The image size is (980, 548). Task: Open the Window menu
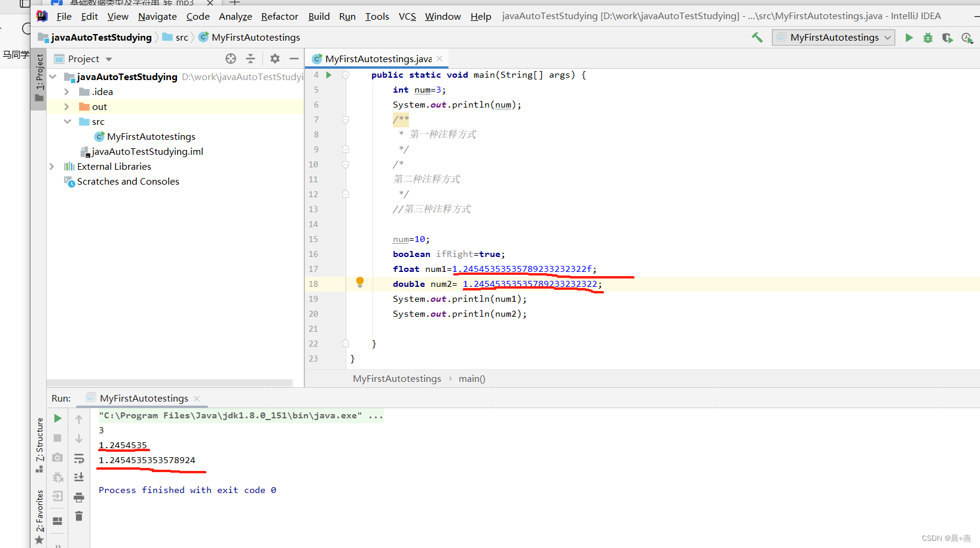coord(442,17)
